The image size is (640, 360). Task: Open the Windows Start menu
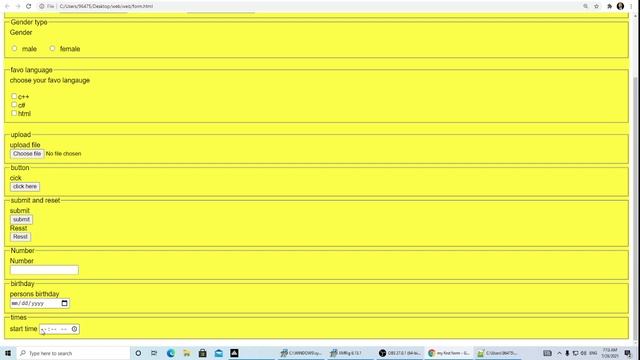coord(7,353)
